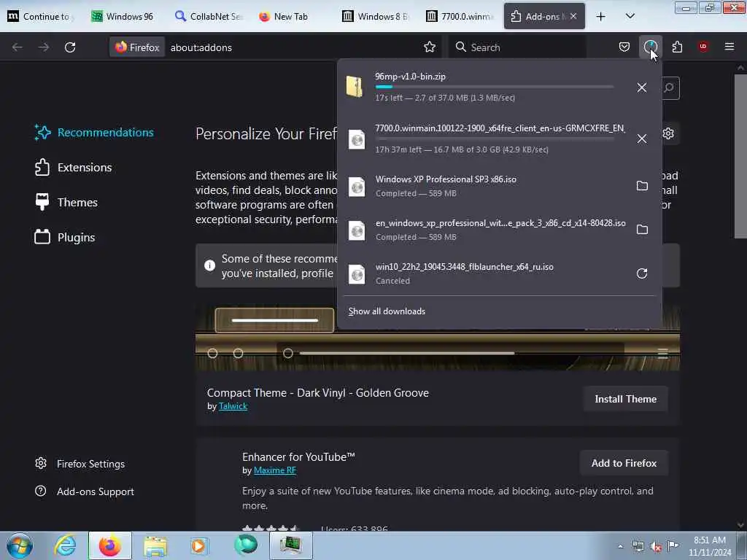This screenshot has width=747, height=560.
Task: Click the Action Center flag icon
Action: tap(673, 545)
